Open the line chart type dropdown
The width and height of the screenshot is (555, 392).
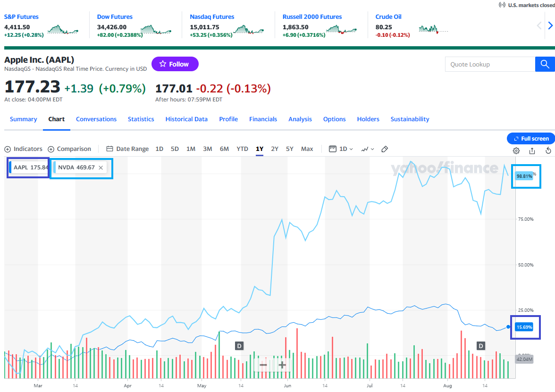pos(367,149)
